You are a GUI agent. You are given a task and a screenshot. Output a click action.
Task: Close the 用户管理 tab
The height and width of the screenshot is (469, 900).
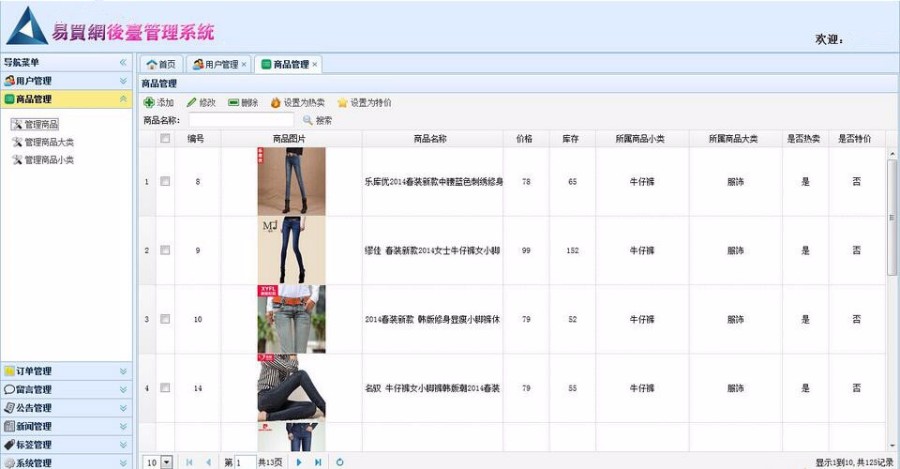(244, 64)
